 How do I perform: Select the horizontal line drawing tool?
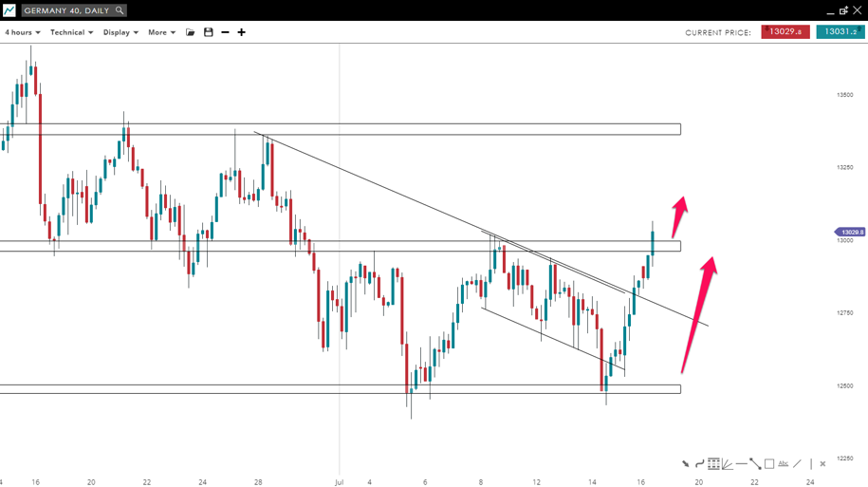point(741,464)
